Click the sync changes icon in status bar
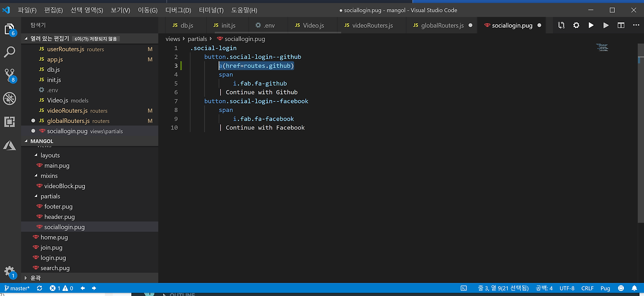This screenshot has width=644, height=296. click(39, 288)
